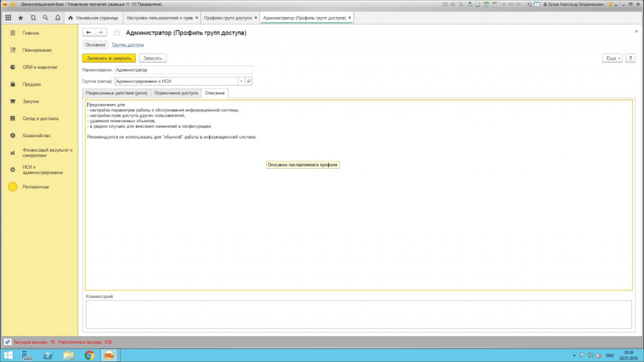Click the Записать button
The height and width of the screenshot is (362, 644).
pyautogui.click(x=153, y=58)
